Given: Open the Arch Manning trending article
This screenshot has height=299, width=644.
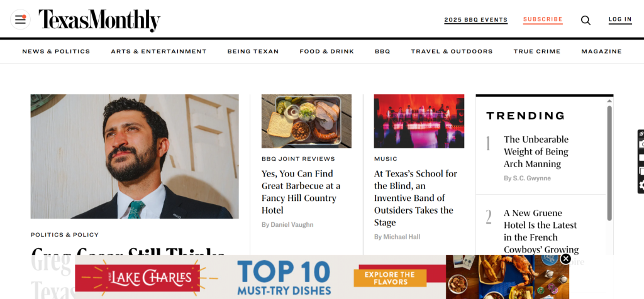Looking at the screenshot, I should [536, 151].
